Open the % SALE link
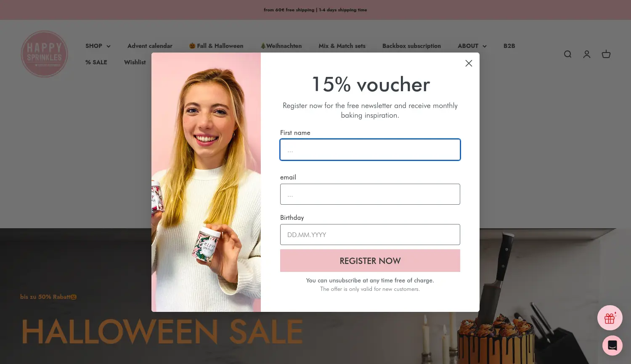Image resolution: width=631 pixels, height=364 pixels. pos(96,62)
